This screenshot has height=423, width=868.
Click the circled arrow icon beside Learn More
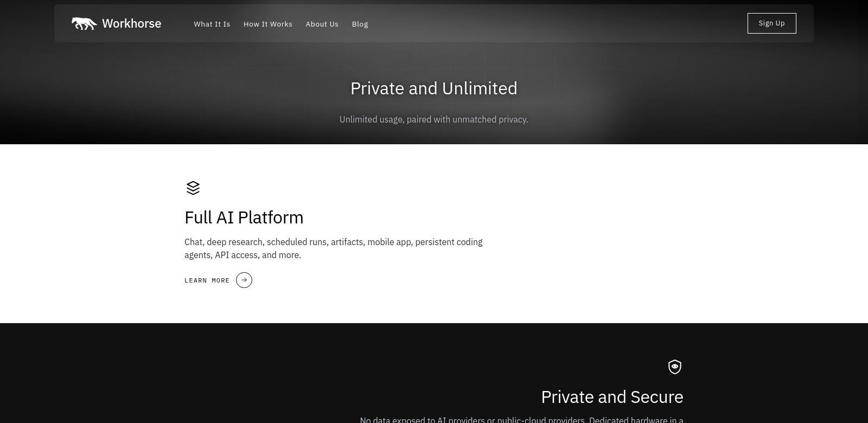pyautogui.click(x=244, y=280)
